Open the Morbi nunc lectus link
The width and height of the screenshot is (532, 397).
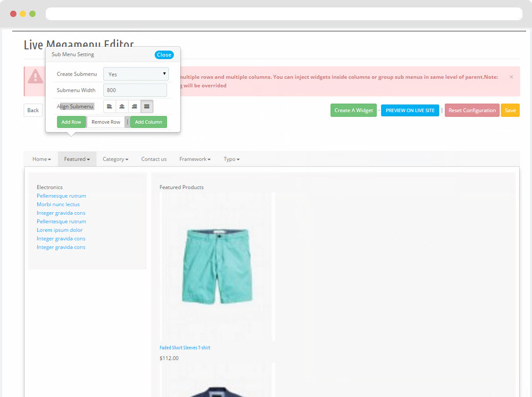point(58,205)
